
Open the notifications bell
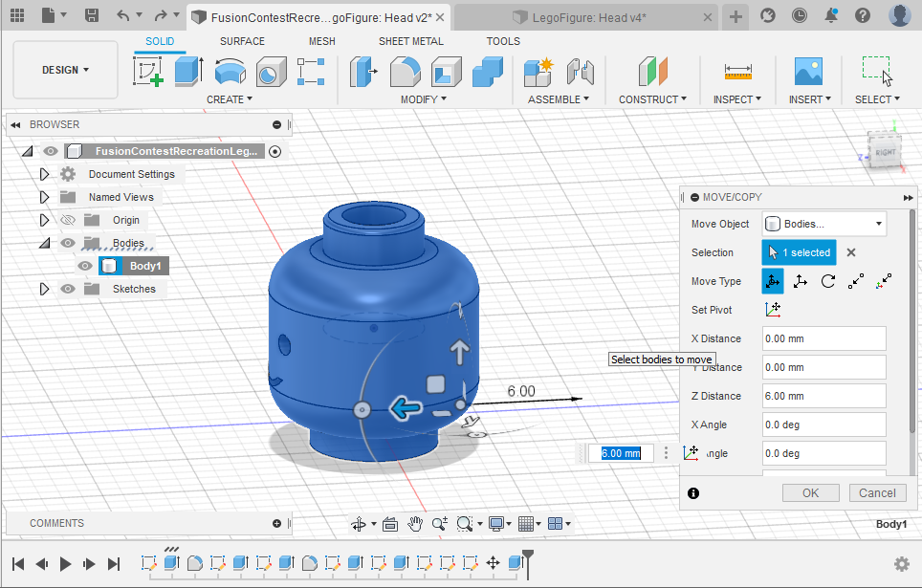(831, 15)
